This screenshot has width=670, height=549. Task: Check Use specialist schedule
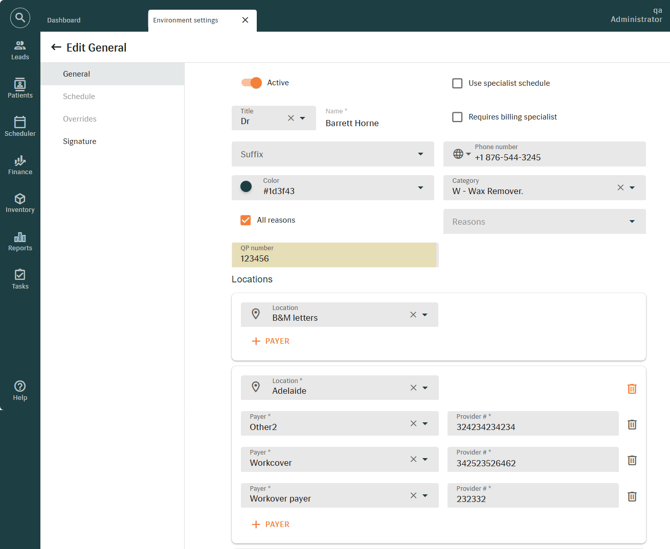(457, 83)
